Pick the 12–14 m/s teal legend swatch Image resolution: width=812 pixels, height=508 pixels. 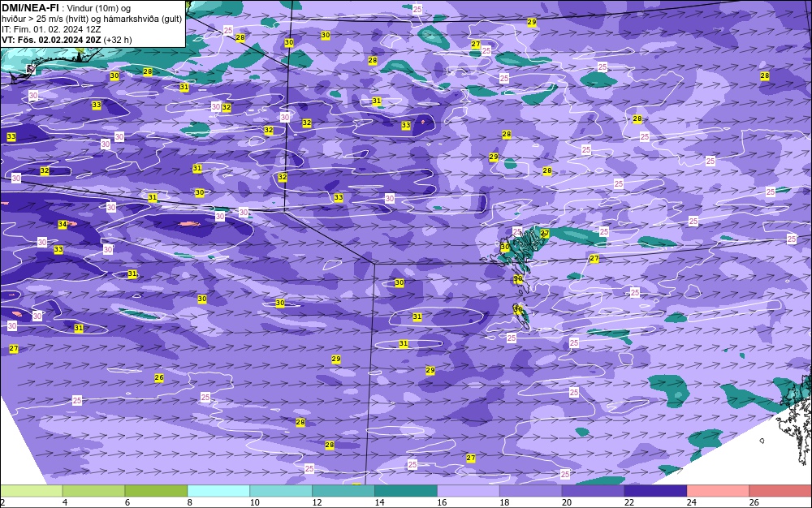343,491
